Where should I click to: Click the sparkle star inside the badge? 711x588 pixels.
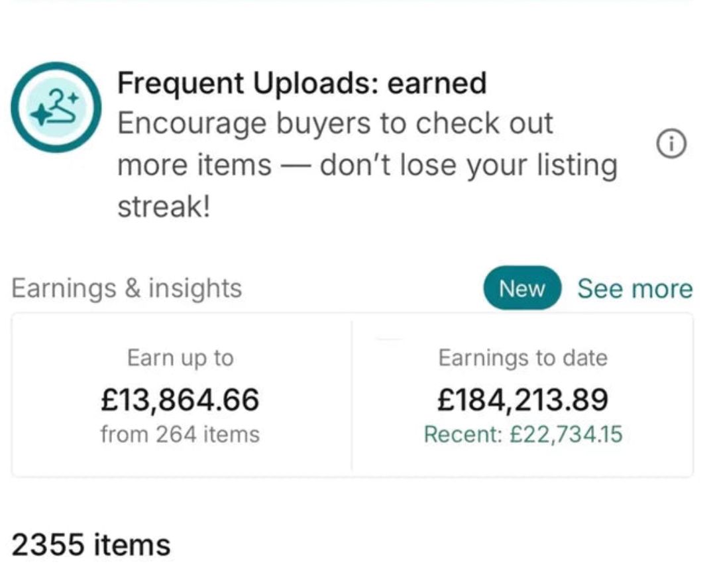coord(41,115)
